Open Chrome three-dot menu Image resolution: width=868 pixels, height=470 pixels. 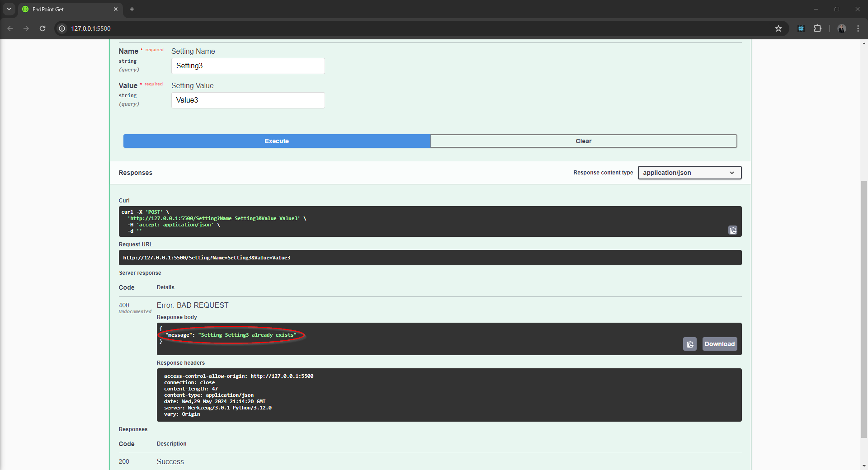tap(858, 28)
